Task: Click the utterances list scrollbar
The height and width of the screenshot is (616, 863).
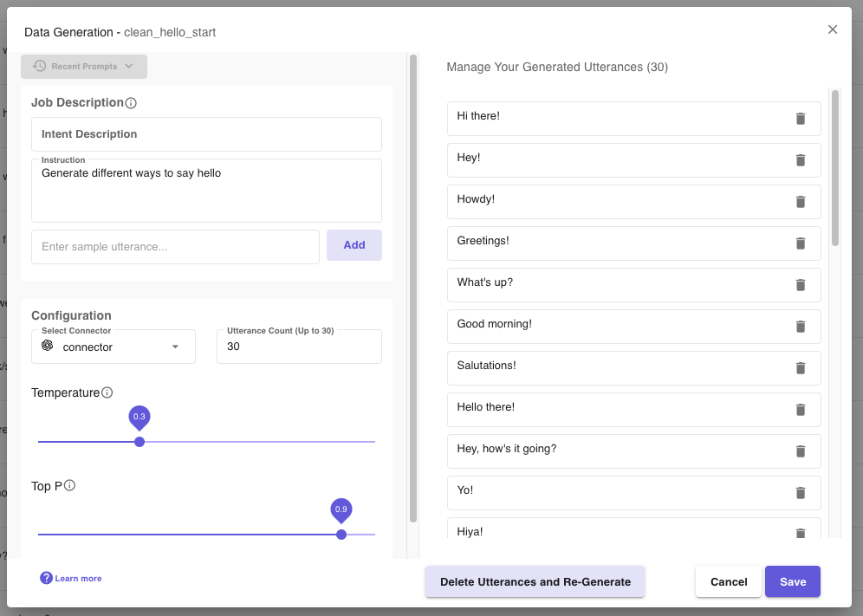Action: coord(835,168)
